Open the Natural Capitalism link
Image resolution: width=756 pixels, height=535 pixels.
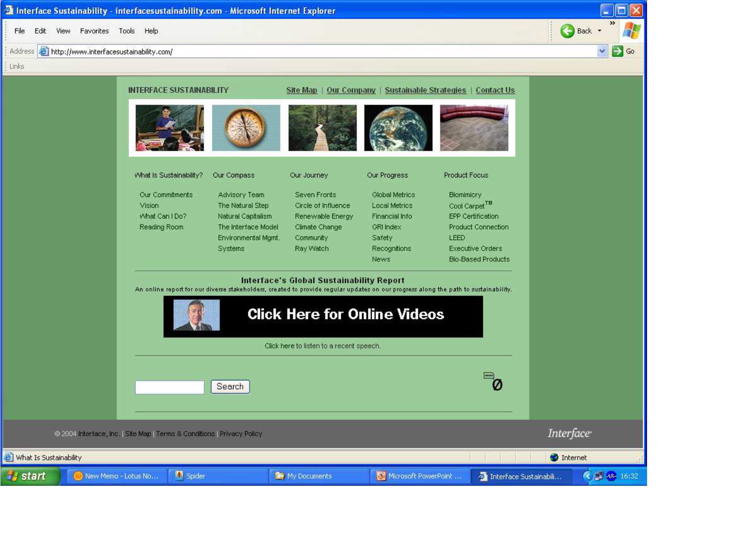click(245, 216)
